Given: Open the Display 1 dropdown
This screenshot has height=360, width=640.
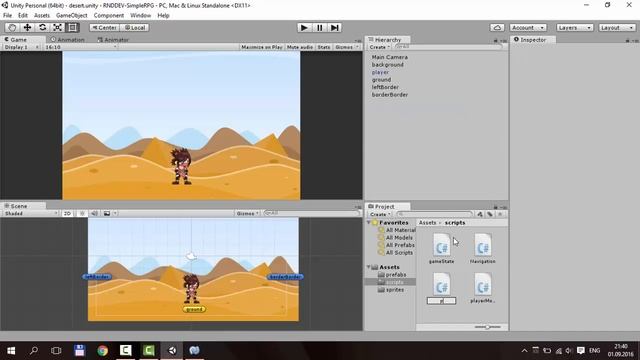Looking at the screenshot, I should [21, 47].
